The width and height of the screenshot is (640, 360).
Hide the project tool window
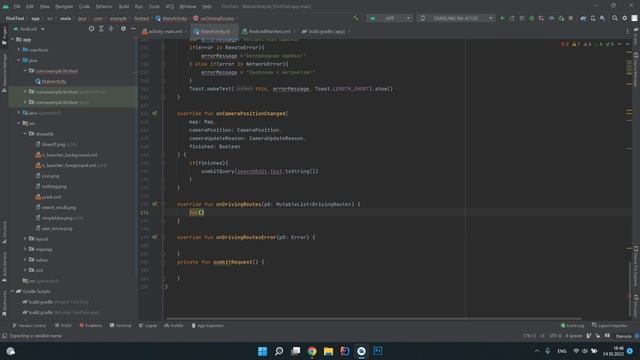pos(133,29)
